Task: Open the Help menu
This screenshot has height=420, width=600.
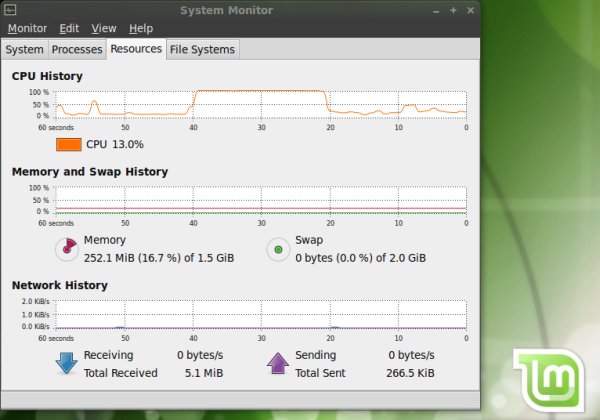Action: tap(141, 28)
